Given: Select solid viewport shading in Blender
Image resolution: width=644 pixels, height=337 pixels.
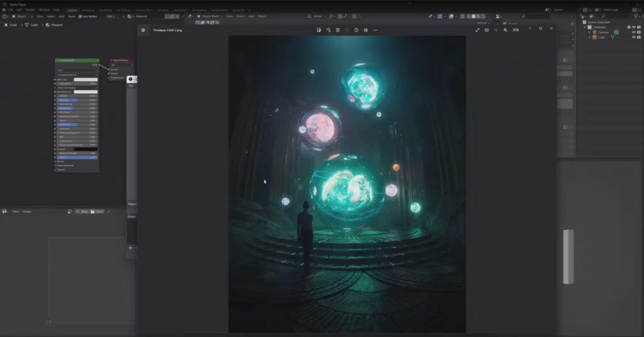Looking at the screenshot, I should [x=474, y=16].
